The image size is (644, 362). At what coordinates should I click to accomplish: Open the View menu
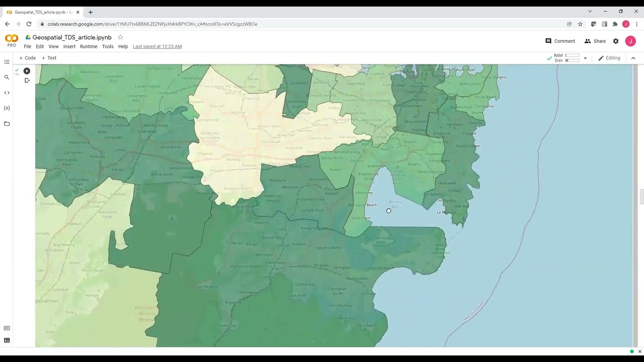53,47
